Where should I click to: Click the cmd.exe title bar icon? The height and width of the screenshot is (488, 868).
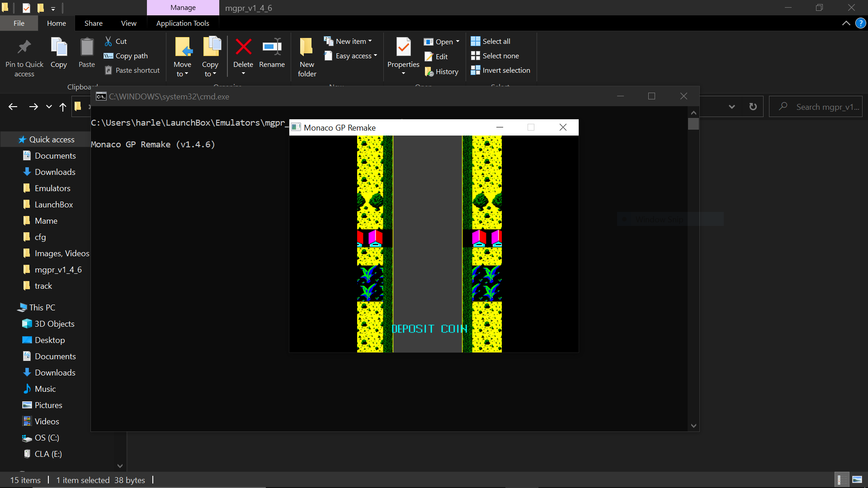click(101, 96)
